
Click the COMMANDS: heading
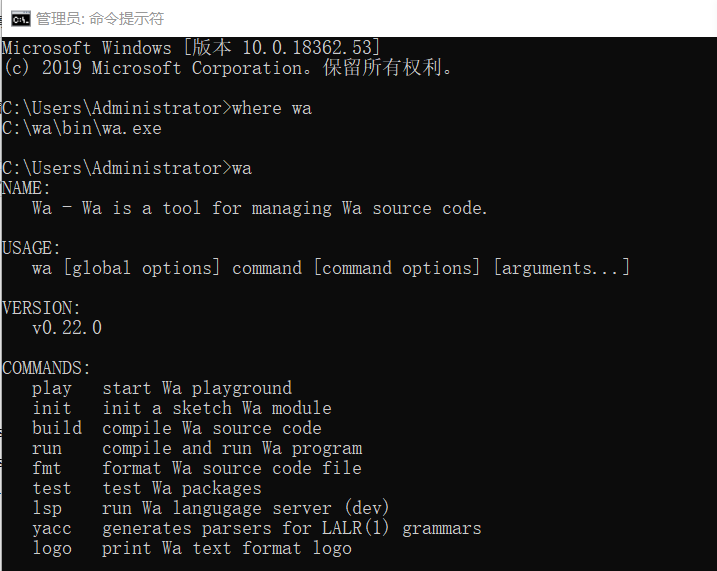tap(47, 368)
